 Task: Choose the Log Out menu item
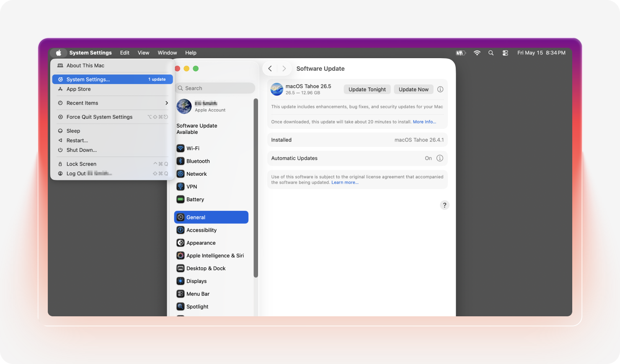(113, 174)
